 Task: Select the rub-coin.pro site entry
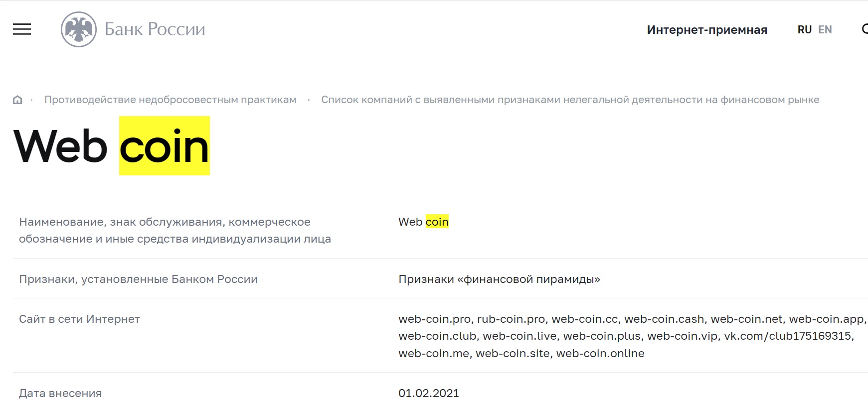pos(511,319)
